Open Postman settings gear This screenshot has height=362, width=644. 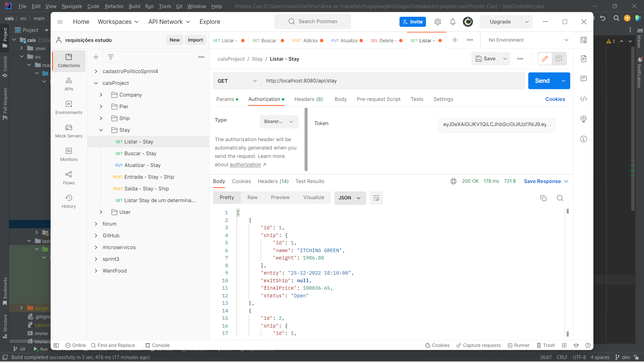coord(437,22)
